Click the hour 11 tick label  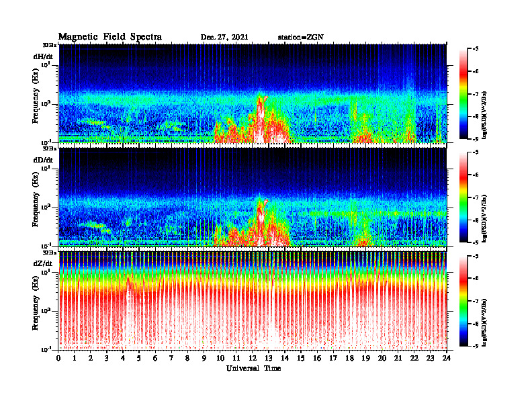coord(236,358)
